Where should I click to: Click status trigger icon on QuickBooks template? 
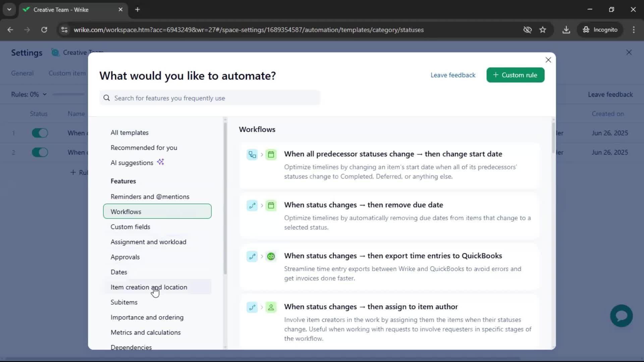coord(252,256)
